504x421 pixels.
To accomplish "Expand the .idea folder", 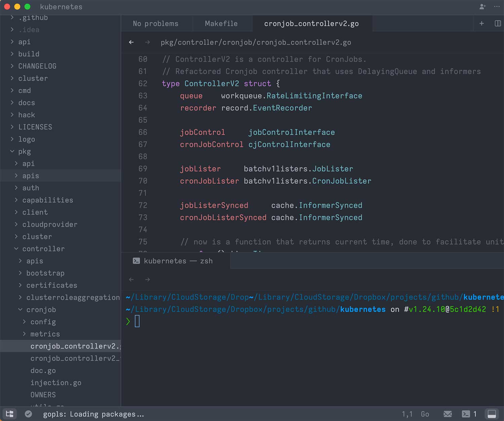I will (60, 30).
